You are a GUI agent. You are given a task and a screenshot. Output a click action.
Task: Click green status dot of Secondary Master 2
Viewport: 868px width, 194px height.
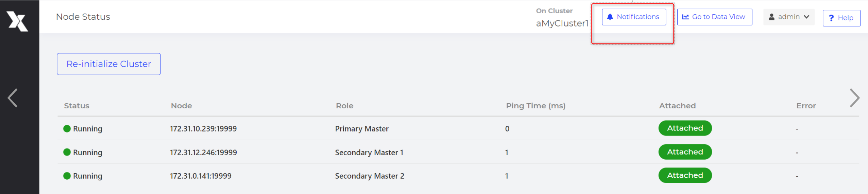67,176
